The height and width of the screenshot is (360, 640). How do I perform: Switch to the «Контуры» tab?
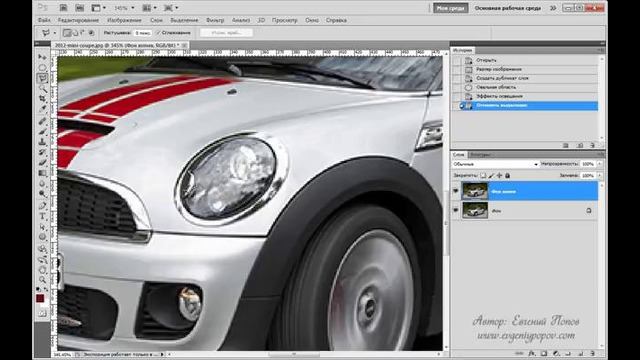480,155
